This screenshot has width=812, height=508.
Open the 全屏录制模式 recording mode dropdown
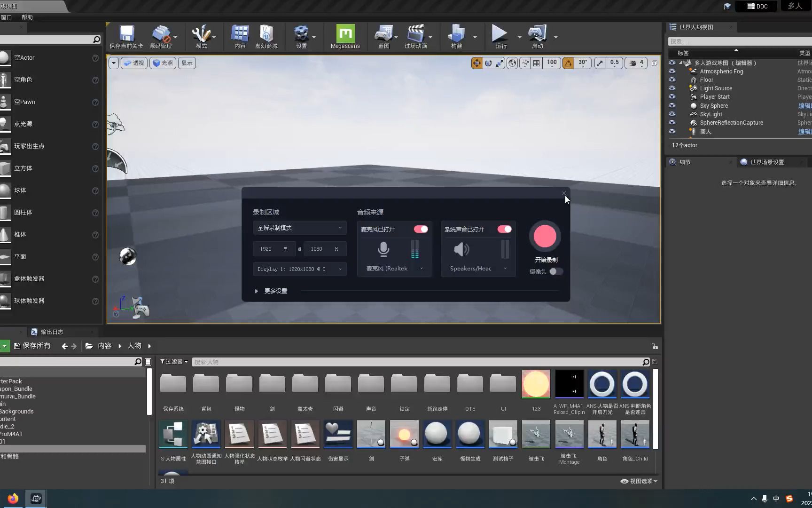(299, 228)
